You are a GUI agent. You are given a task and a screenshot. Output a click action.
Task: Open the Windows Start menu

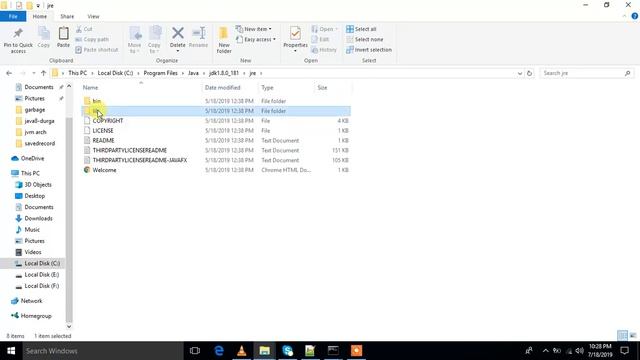tap(11, 351)
